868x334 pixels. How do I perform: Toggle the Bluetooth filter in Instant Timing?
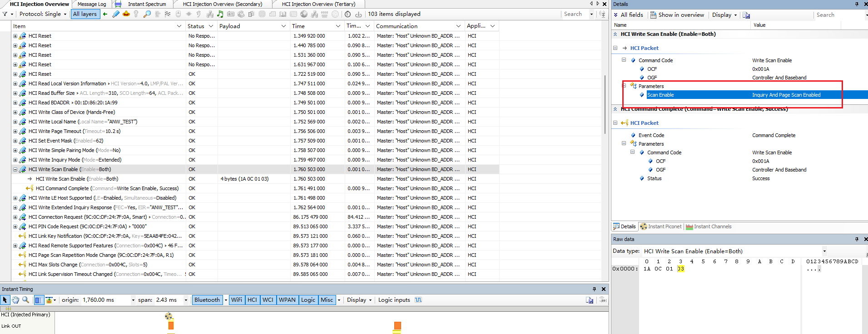207,300
